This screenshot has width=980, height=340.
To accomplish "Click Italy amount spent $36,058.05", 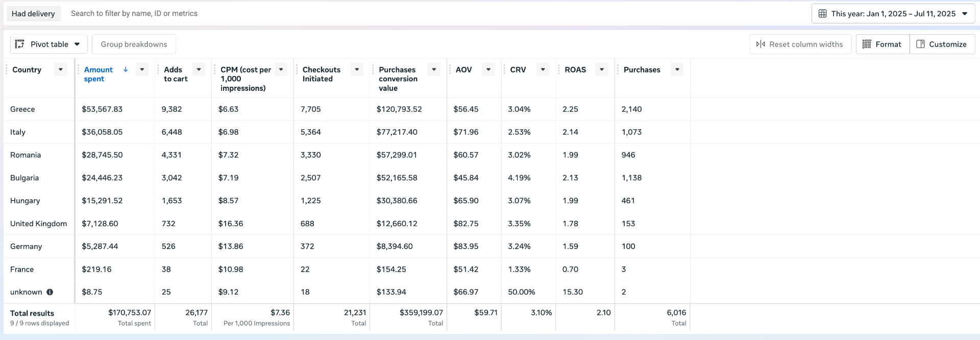I will tap(102, 132).
